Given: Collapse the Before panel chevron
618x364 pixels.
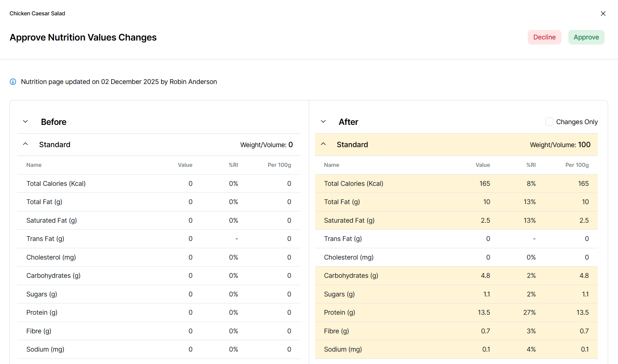Looking at the screenshot, I should click(x=26, y=122).
